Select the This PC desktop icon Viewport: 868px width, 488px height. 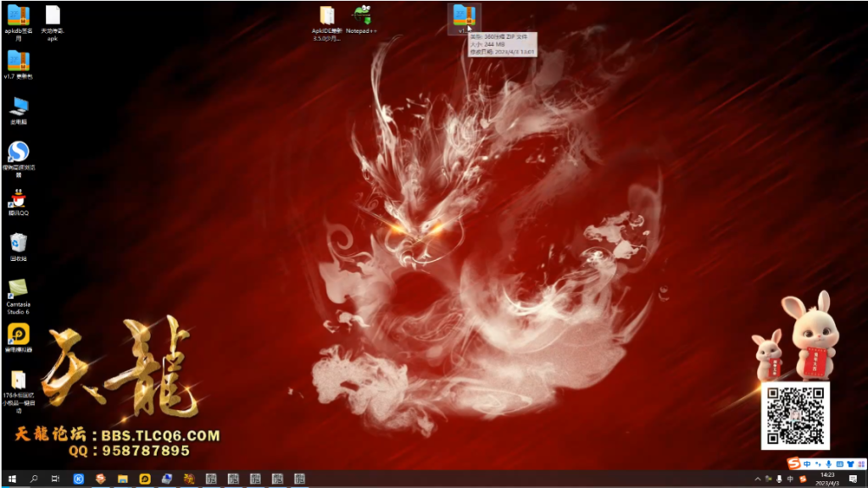click(x=18, y=106)
